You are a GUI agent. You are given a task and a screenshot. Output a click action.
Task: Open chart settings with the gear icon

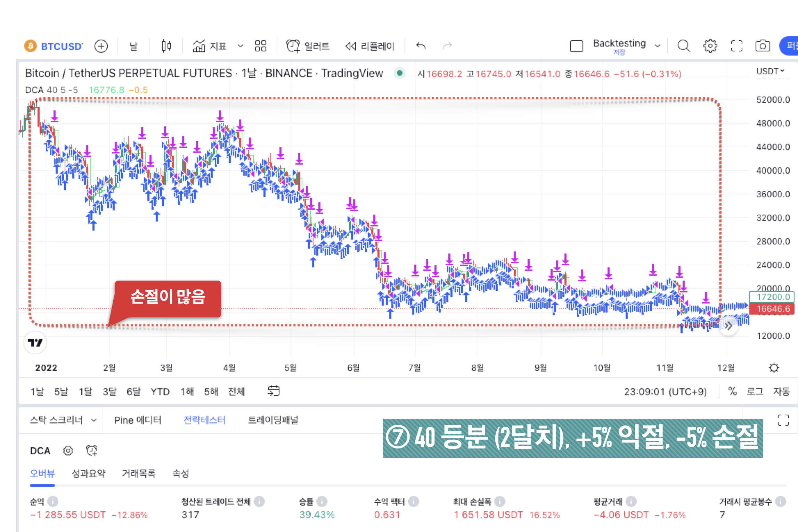pos(710,45)
